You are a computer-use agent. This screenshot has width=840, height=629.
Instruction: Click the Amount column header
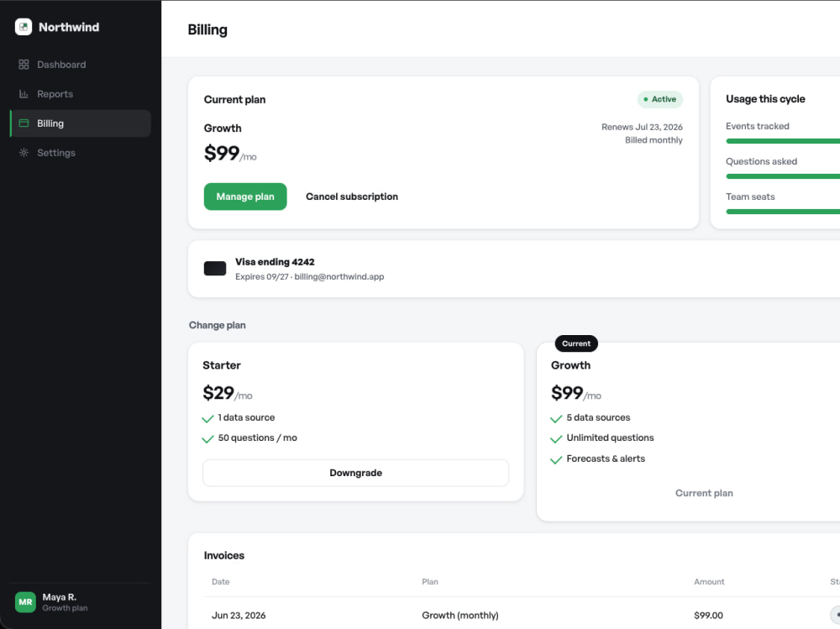point(709,581)
